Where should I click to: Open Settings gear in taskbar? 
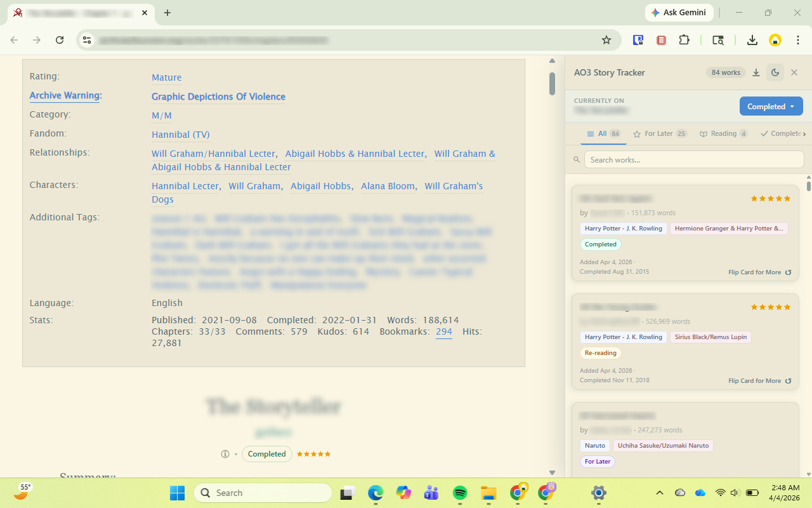pos(598,493)
